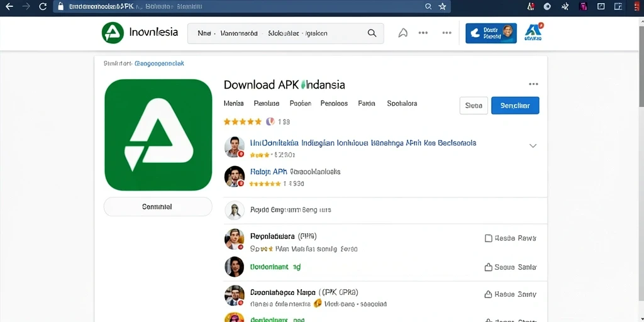Click the magnifier icon in the address bar

tap(428, 6)
